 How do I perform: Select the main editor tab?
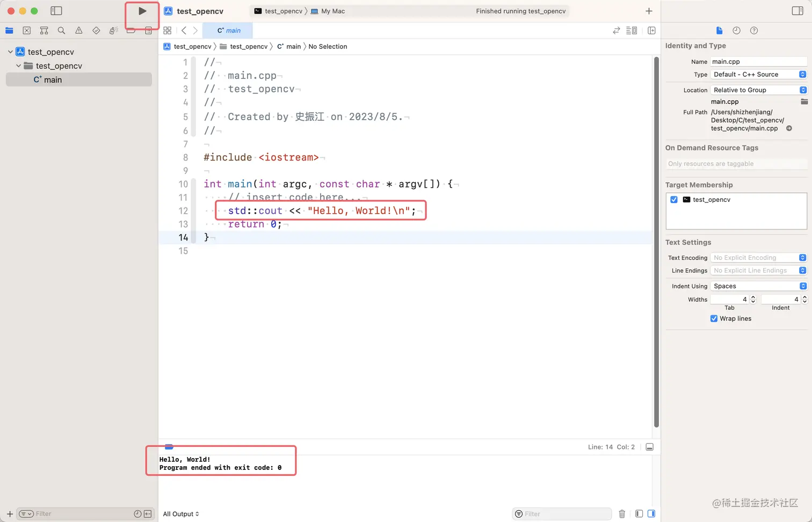click(228, 31)
